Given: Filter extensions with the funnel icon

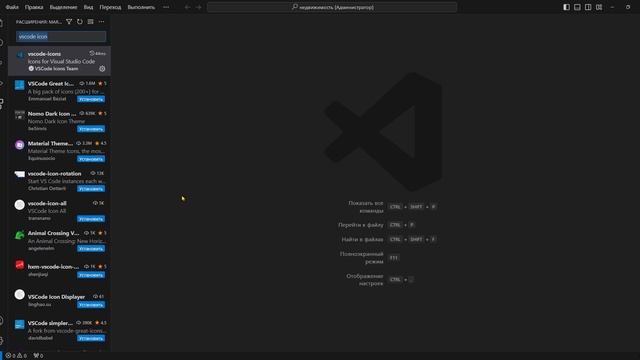Looking at the screenshot, I should point(69,22).
